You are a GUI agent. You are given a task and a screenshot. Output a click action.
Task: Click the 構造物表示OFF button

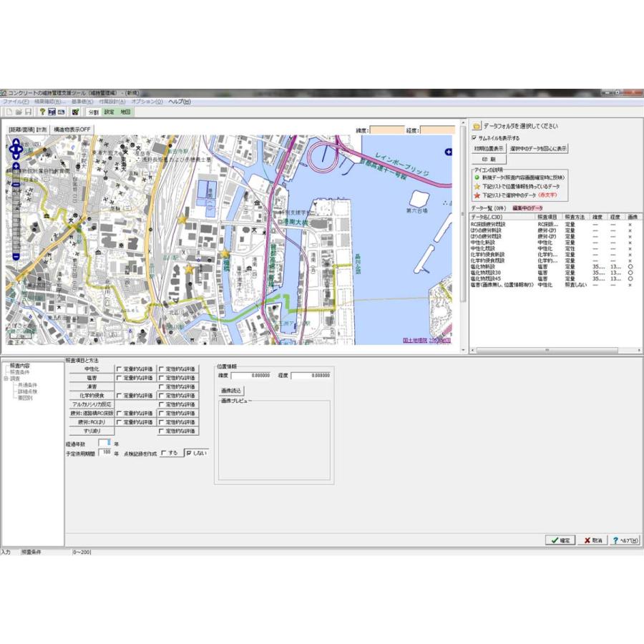point(72,130)
